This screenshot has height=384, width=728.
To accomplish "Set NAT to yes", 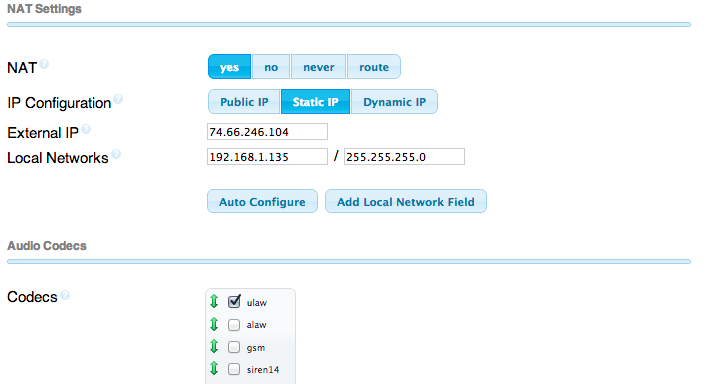I will 229,67.
